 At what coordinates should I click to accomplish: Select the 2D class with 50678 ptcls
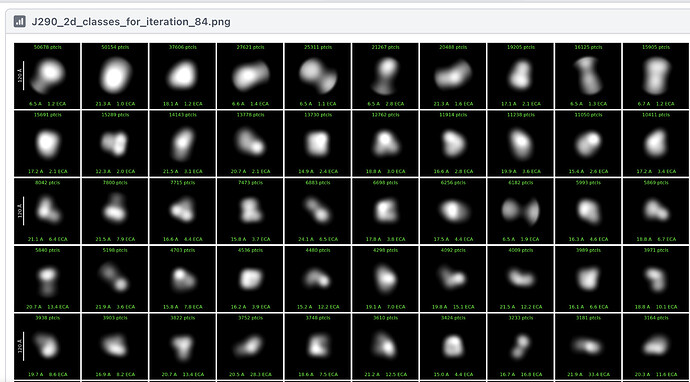48,76
